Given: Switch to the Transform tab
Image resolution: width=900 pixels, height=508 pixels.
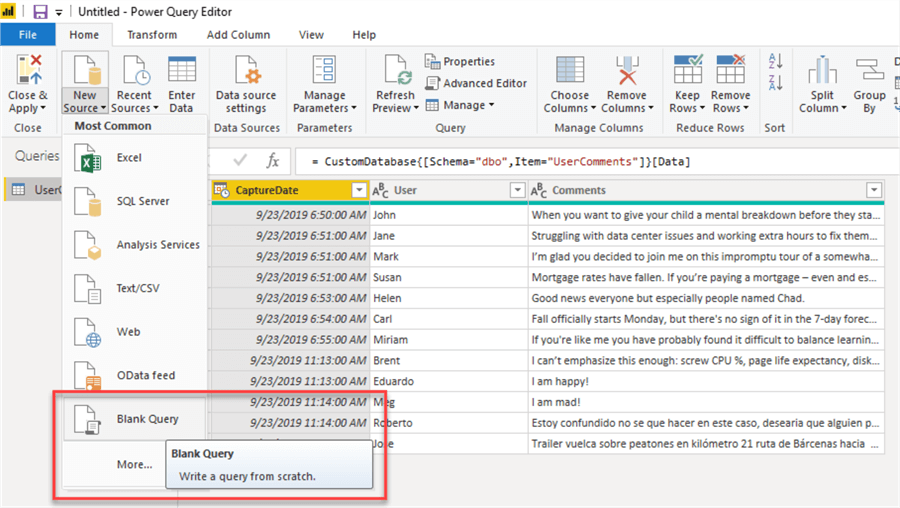Looking at the screenshot, I should tap(152, 34).
